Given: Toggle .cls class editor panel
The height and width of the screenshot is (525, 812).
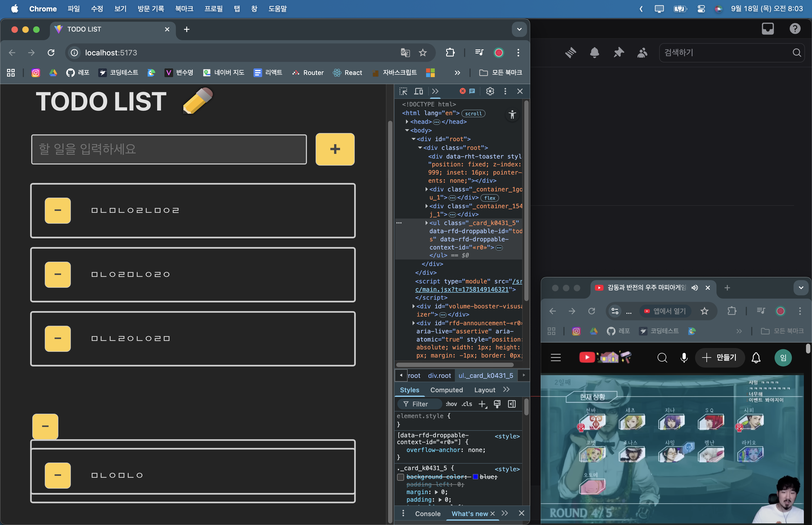Looking at the screenshot, I should (467, 404).
